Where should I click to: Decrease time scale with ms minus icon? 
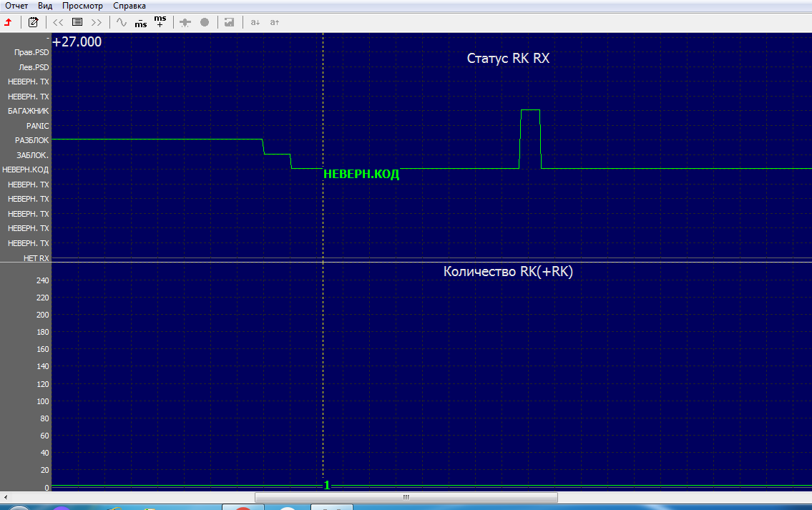[x=141, y=23]
